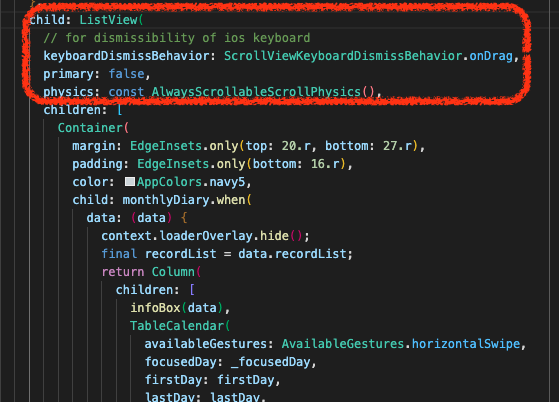Click AvailableGestures class name
559x402 pixels.
[x=343, y=344]
